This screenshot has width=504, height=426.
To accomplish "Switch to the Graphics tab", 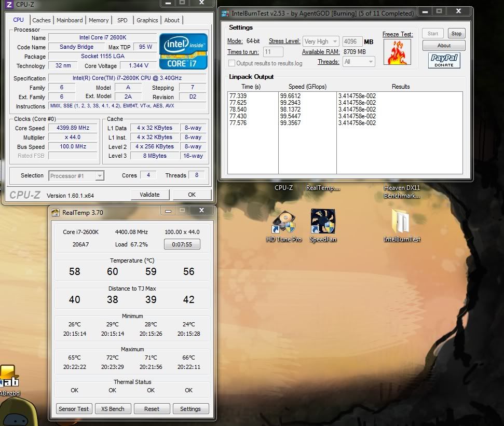I will click(x=147, y=20).
